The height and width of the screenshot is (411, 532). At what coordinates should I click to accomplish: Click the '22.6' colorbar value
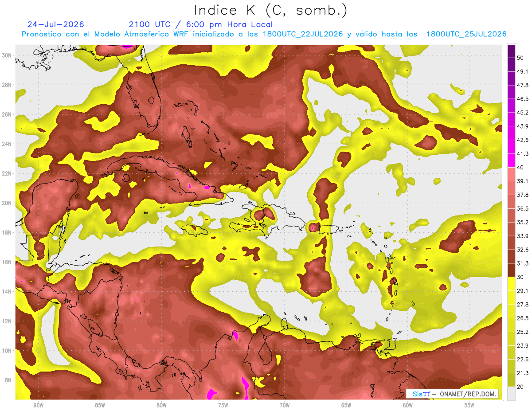pyautogui.click(x=523, y=360)
